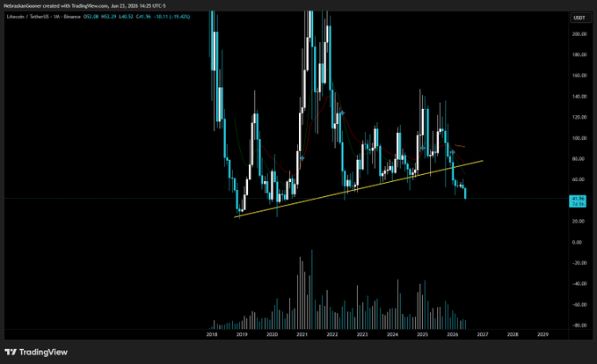Click the low value L40.52 in the legend
Viewport: 597px width, 364px height.
coord(126,17)
